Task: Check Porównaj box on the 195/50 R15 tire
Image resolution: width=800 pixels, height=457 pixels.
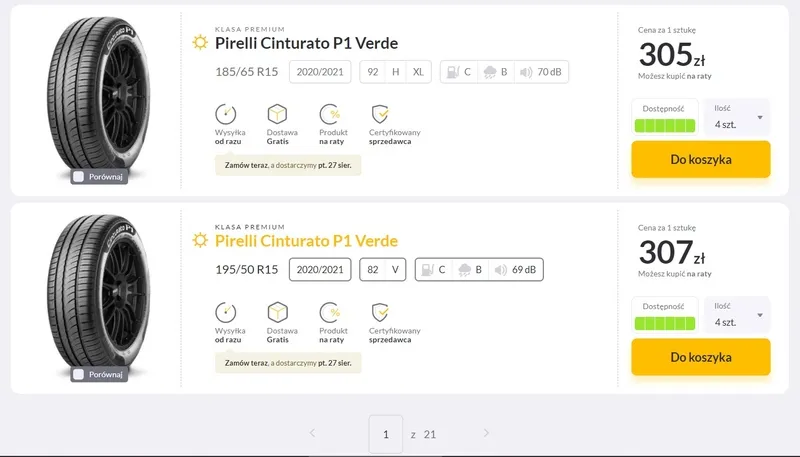Action: (x=79, y=374)
